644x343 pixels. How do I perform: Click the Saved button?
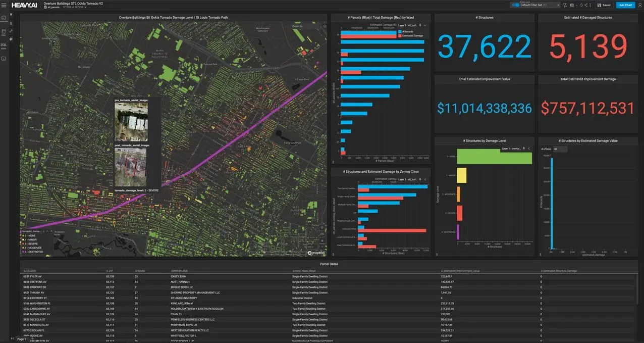(x=604, y=5)
